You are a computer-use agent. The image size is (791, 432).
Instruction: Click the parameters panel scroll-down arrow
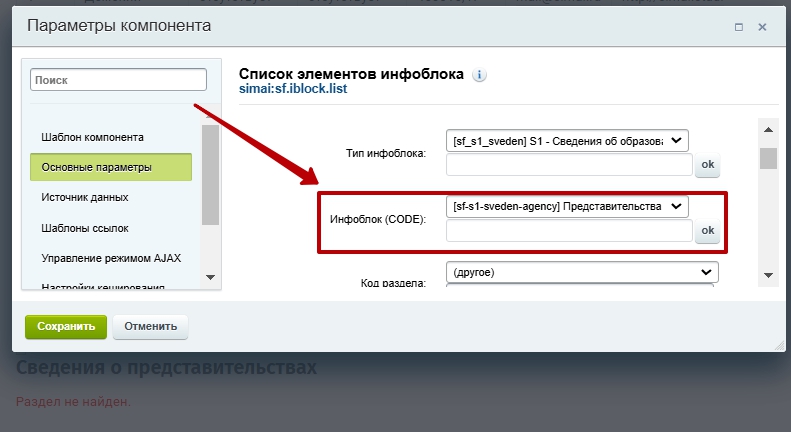tap(767, 275)
